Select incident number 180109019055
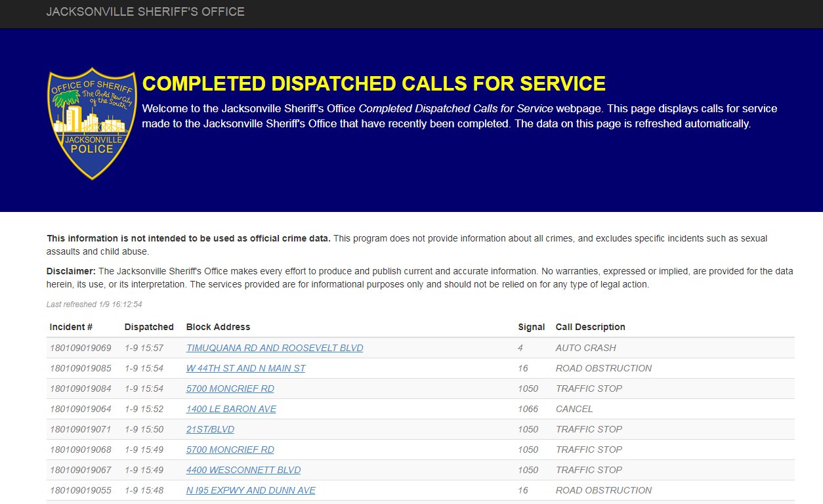 coord(80,490)
